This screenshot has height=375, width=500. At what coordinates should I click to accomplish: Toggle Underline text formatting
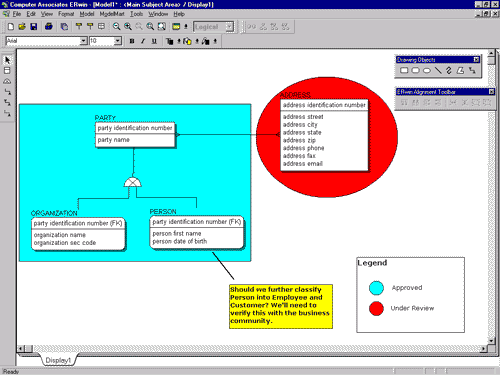[154, 41]
